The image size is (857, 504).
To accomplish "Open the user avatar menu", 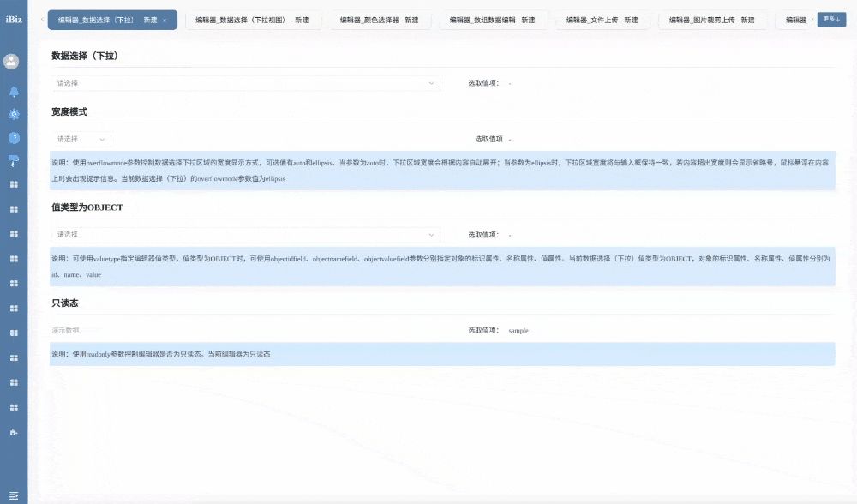I will (x=11, y=61).
